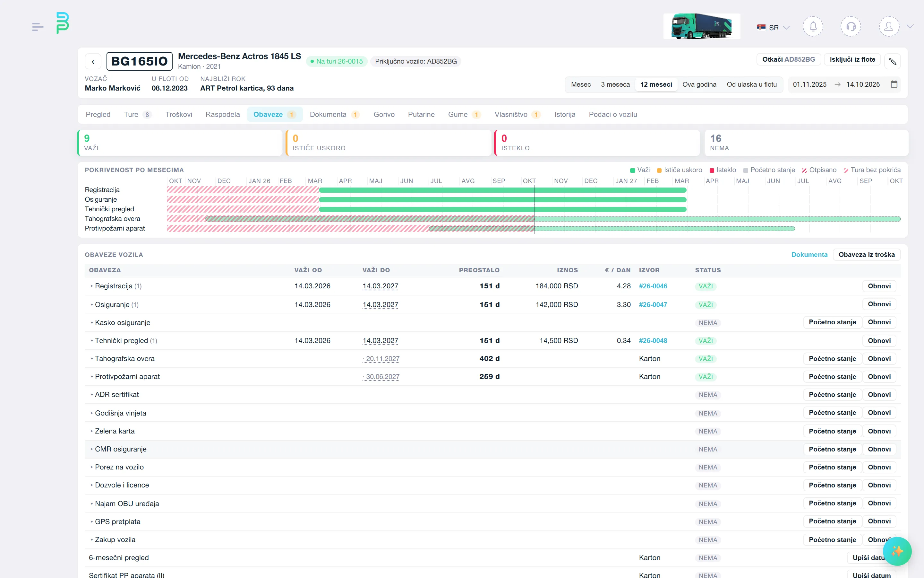This screenshot has width=924, height=578.
Task: Select Od ulaska u flotu period
Action: tap(751, 84)
